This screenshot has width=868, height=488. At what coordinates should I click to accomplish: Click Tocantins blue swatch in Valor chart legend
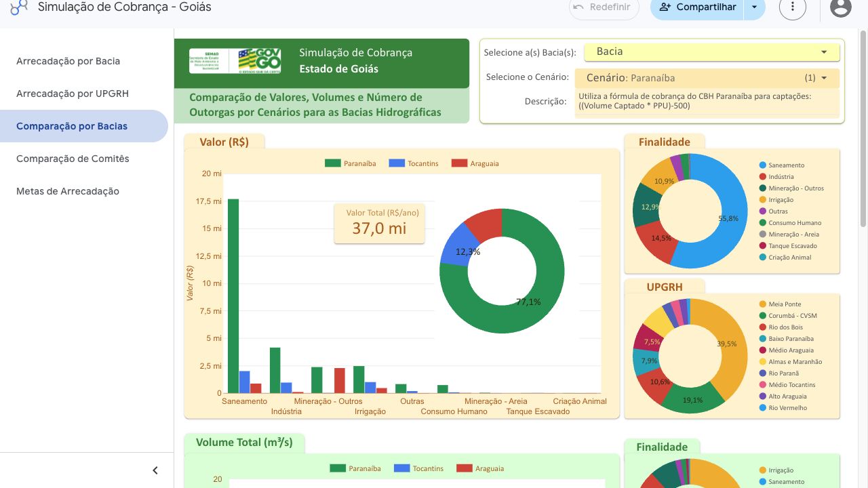(397, 163)
